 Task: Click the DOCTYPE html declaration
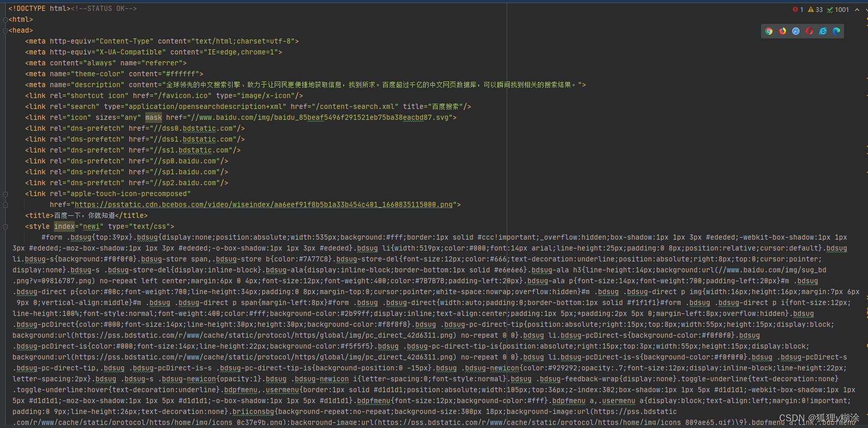click(x=39, y=9)
